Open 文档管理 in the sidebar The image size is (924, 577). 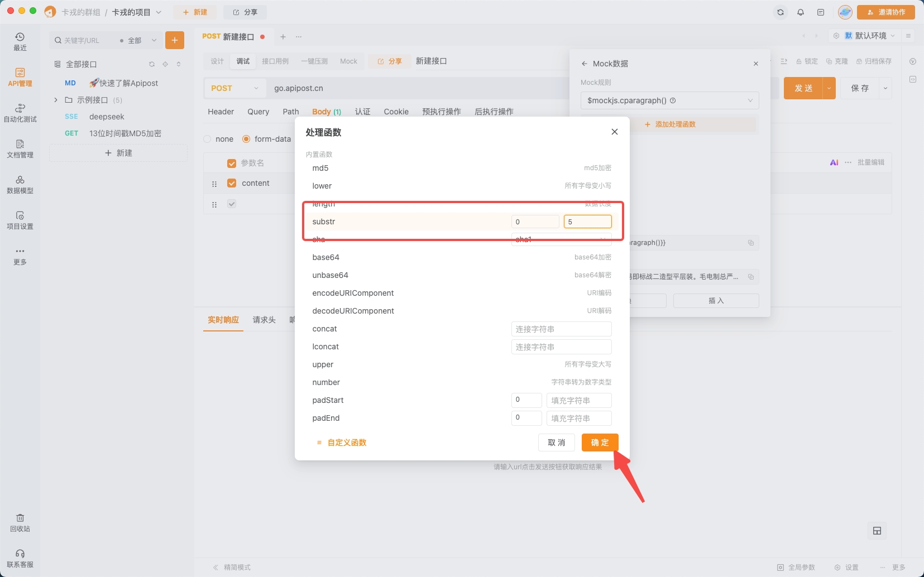[20, 149]
